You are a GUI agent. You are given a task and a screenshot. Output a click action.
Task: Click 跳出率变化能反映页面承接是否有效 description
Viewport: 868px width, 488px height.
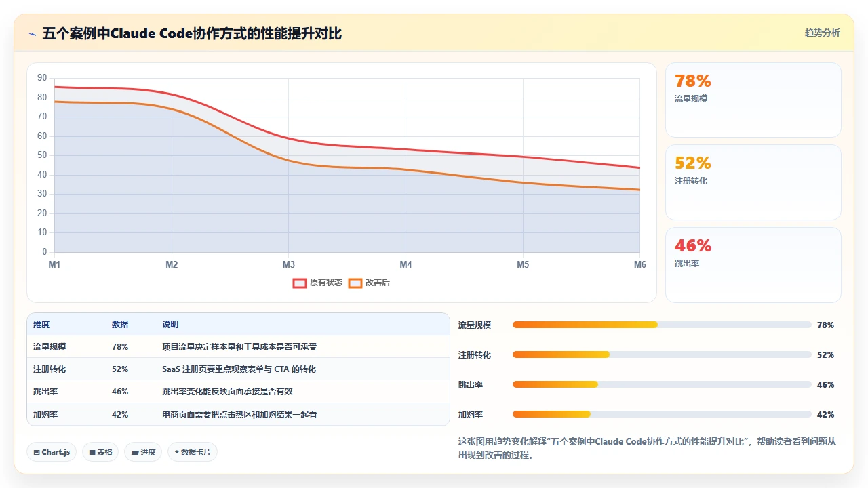tap(227, 392)
